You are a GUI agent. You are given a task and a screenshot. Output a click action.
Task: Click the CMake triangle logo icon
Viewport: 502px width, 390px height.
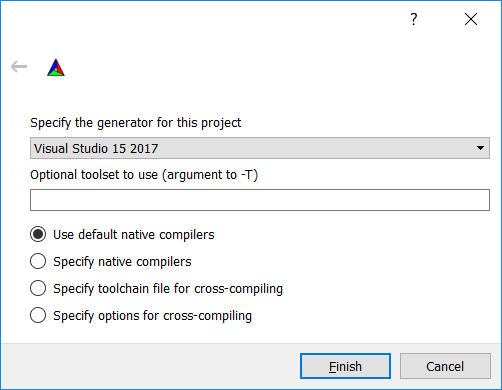click(56, 67)
